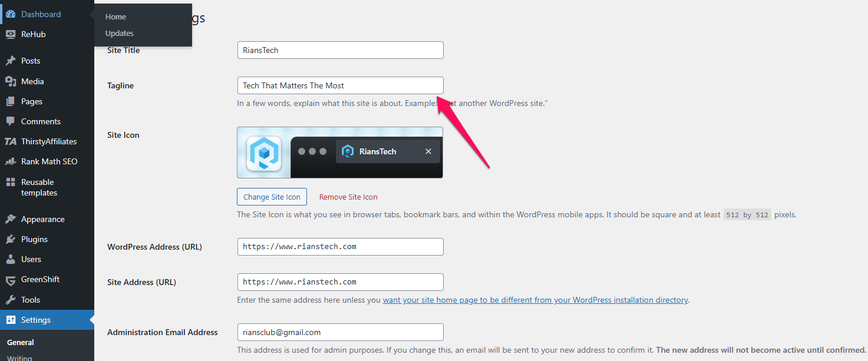Image resolution: width=868 pixels, height=361 pixels.
Task: Click the Posts pin icon
Action: point(11,61)
